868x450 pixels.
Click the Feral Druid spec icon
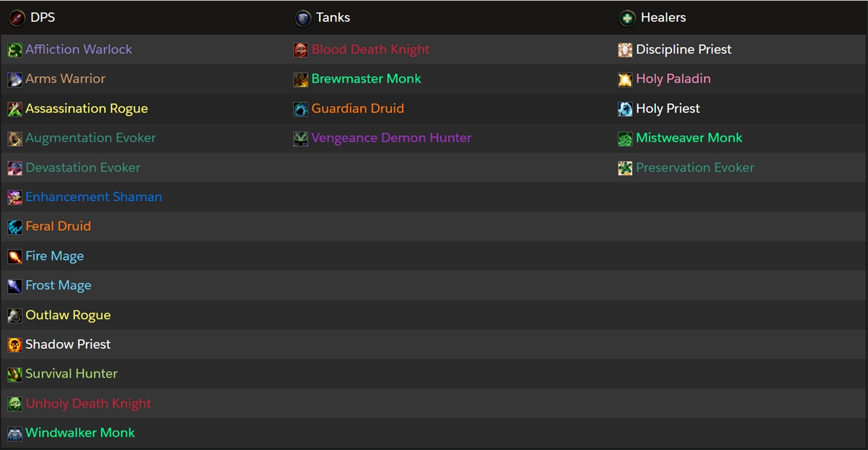click(14, 227)
